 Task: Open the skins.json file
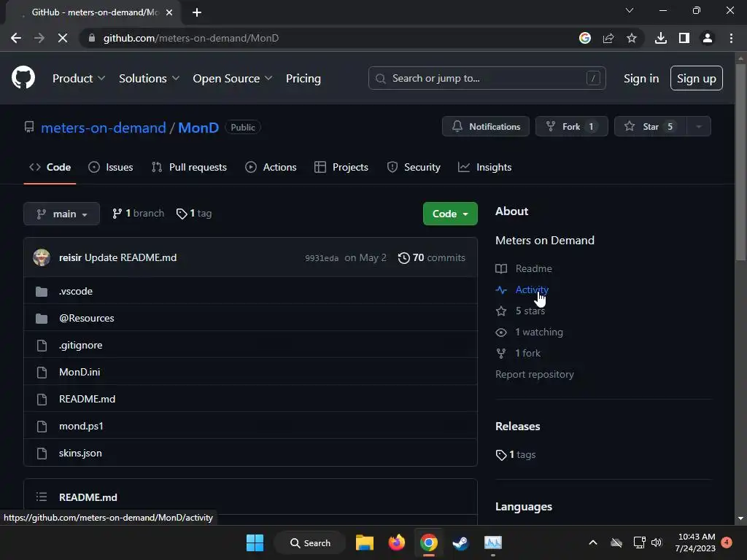[x=80, y=454]
